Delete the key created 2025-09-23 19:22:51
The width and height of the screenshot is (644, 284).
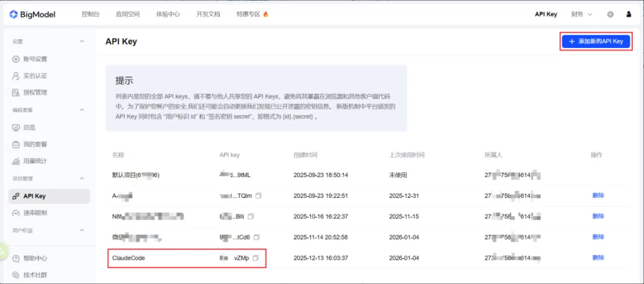tap(598, 196)
